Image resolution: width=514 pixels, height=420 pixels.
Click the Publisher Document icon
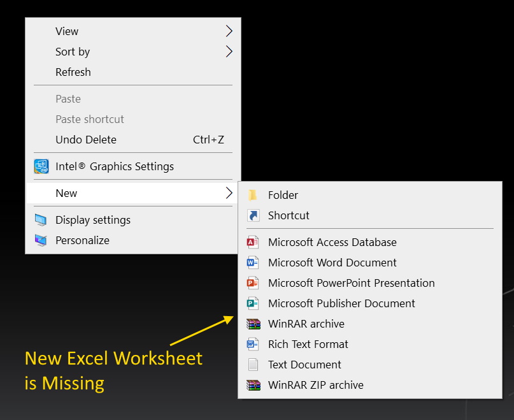tap(253, 303)
